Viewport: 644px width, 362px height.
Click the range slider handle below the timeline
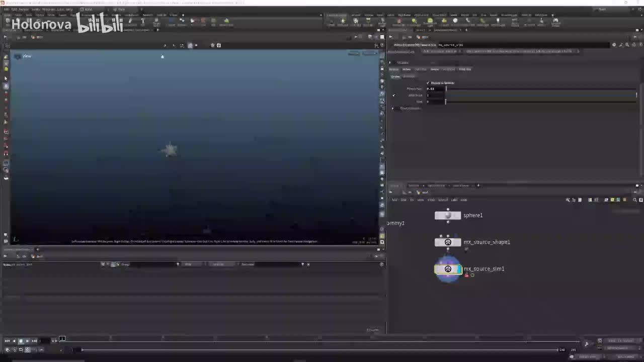coord(83,349)
